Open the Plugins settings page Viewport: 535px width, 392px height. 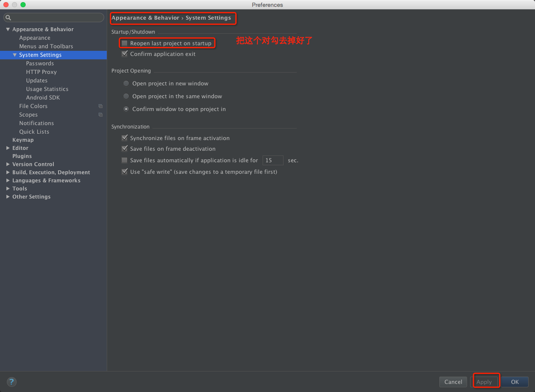point(22,156)
